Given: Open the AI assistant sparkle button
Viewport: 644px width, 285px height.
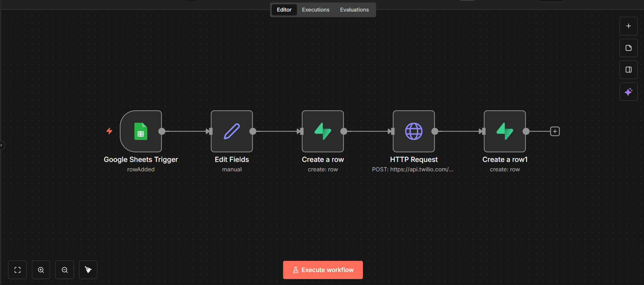Looking at the screenshot, I should (x=629, y=92).
